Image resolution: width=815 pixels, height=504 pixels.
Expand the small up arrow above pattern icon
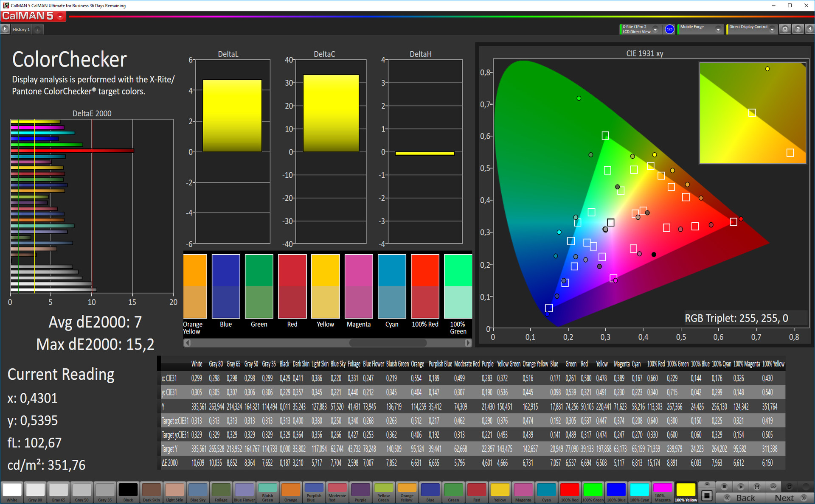click(707, 484)
